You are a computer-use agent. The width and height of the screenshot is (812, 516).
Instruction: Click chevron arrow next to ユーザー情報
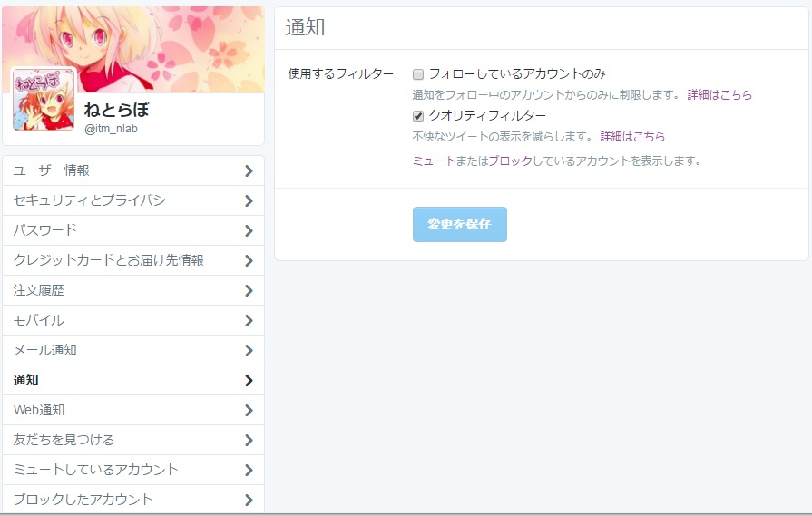[249, 170]
